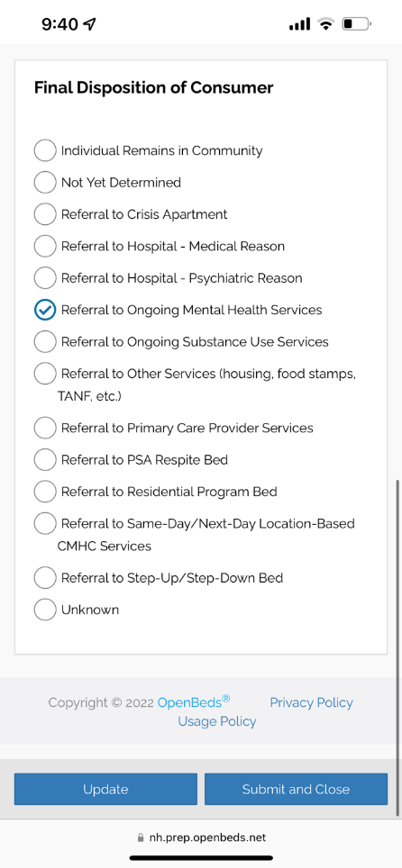This screenshot has width=402, height=868.
Task: Open the Privacy Policy link
Action: pyautogui.click(x=311, y=702)
